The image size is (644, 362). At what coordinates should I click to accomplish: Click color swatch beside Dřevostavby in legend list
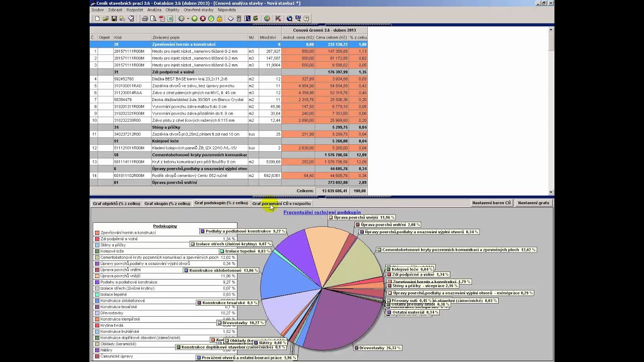point(97,313)
